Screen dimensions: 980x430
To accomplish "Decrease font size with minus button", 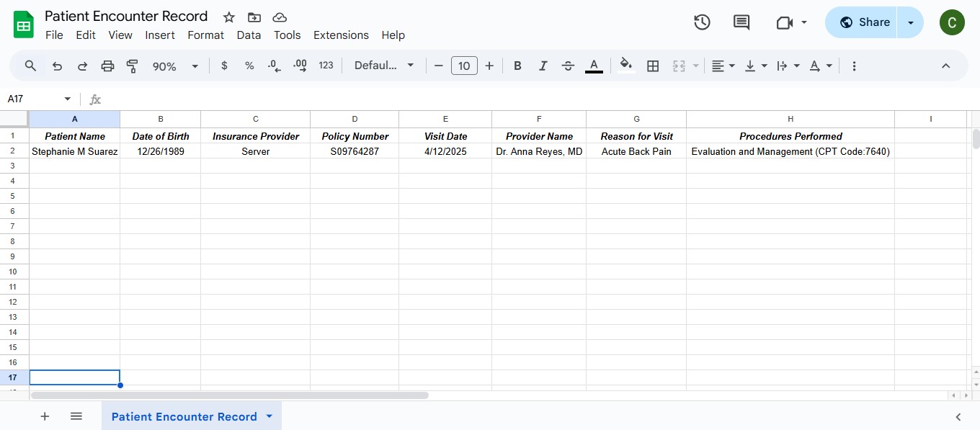I will 438,66.
